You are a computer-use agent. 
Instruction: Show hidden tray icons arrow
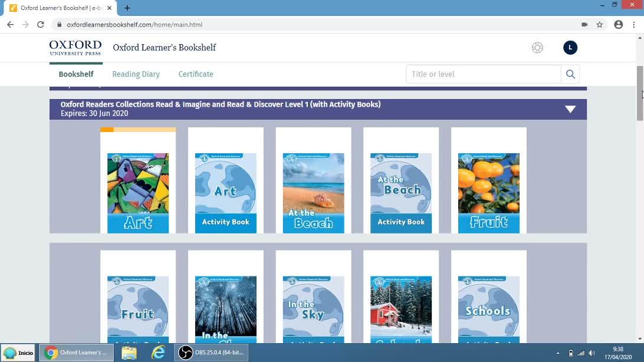tap(558, 353)
